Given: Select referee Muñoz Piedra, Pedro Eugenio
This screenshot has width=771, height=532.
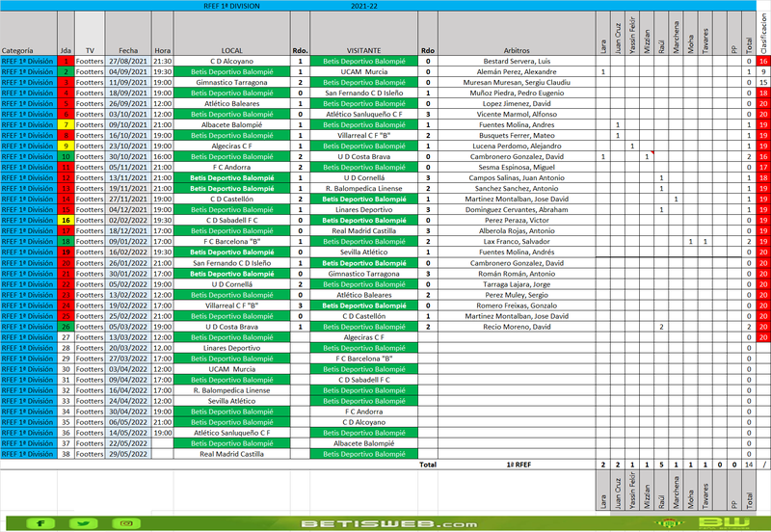Looking at the screenshot, I should point(517,93).
